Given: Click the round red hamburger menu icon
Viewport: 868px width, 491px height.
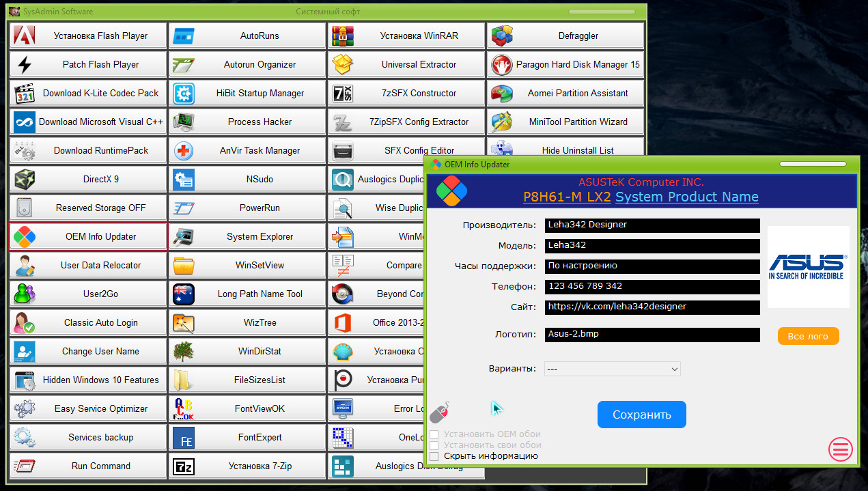Looking at the screenshot, I should [x=841, y=449].
